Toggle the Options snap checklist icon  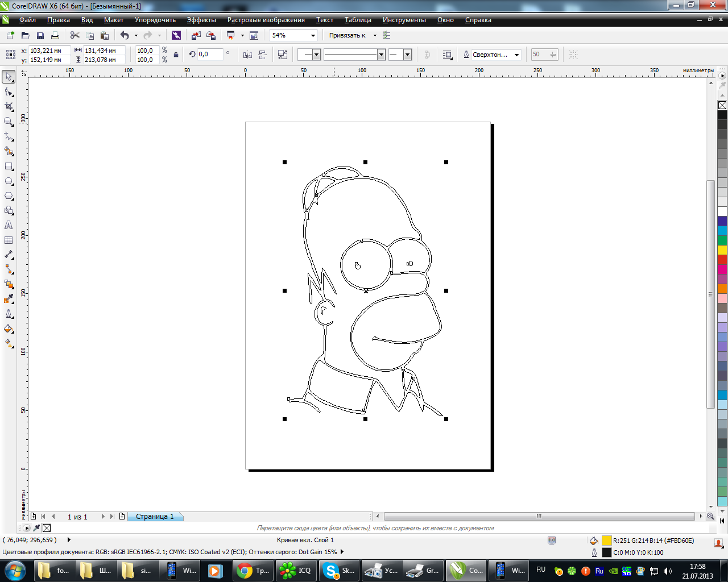click(387, 35)
